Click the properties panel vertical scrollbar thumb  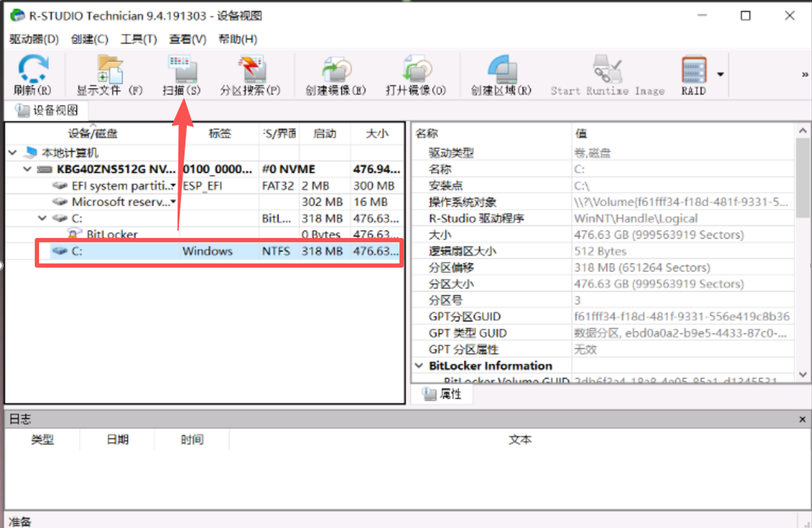pos(802,178)
